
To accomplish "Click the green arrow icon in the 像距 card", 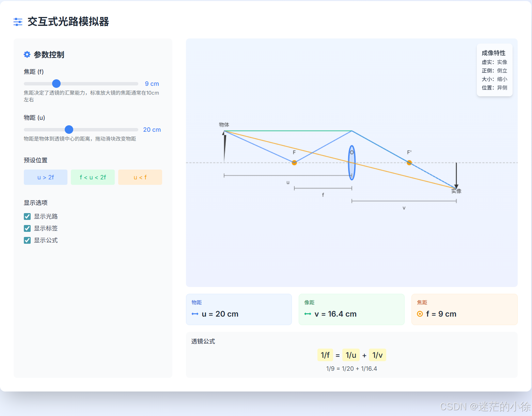I will pos(307,314).
